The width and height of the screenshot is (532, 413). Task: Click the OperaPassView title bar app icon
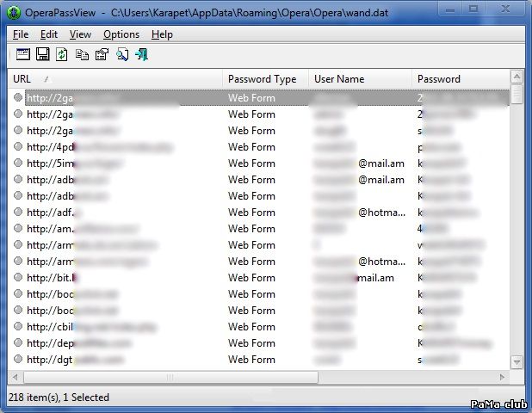14,13
